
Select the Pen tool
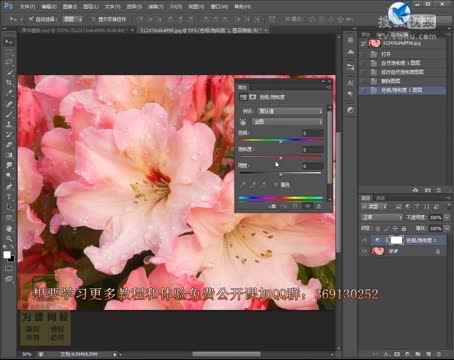pyautogui.click(x=9, y=187)
